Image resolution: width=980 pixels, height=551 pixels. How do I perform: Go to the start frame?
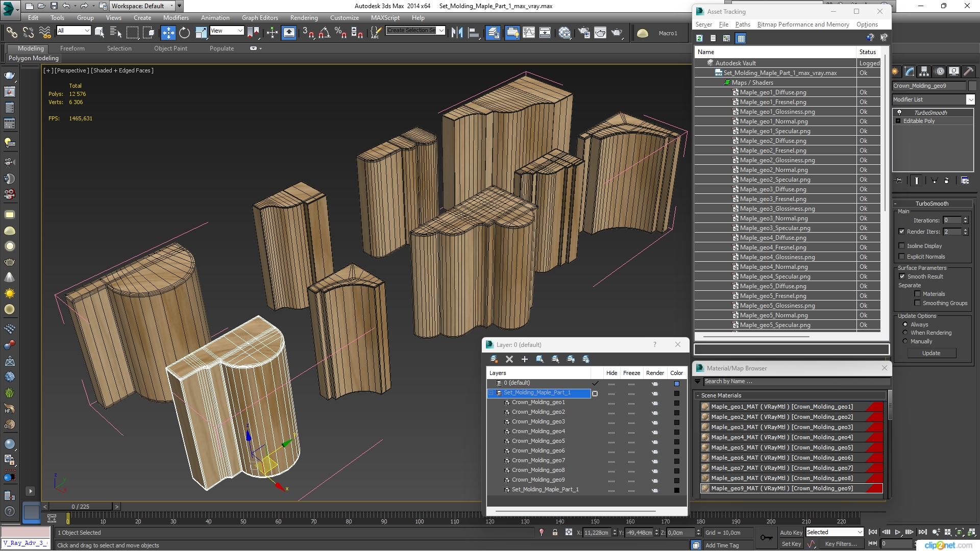pyautogui.click(x=873, y=532)
